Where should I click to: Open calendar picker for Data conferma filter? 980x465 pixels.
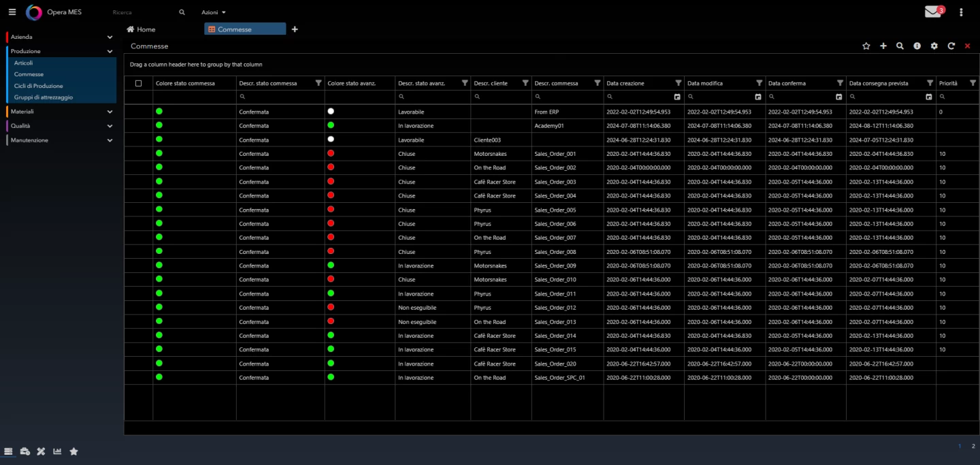tap(838, 97)
